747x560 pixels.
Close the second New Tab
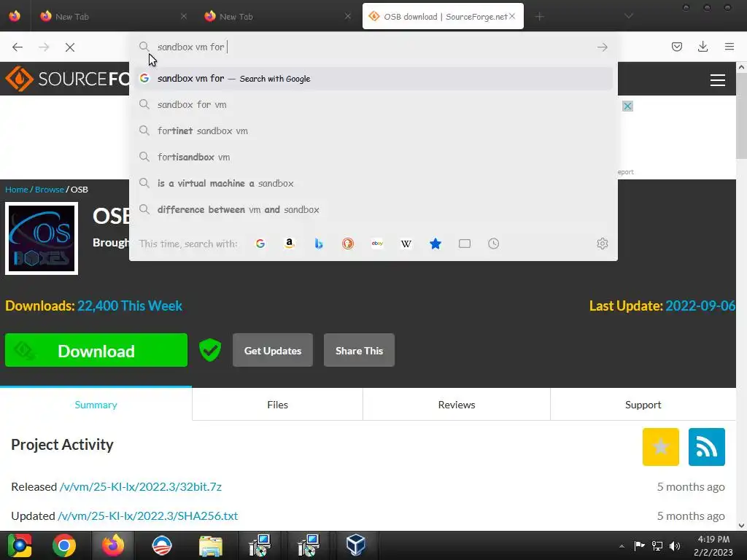(x=348, y=16)
